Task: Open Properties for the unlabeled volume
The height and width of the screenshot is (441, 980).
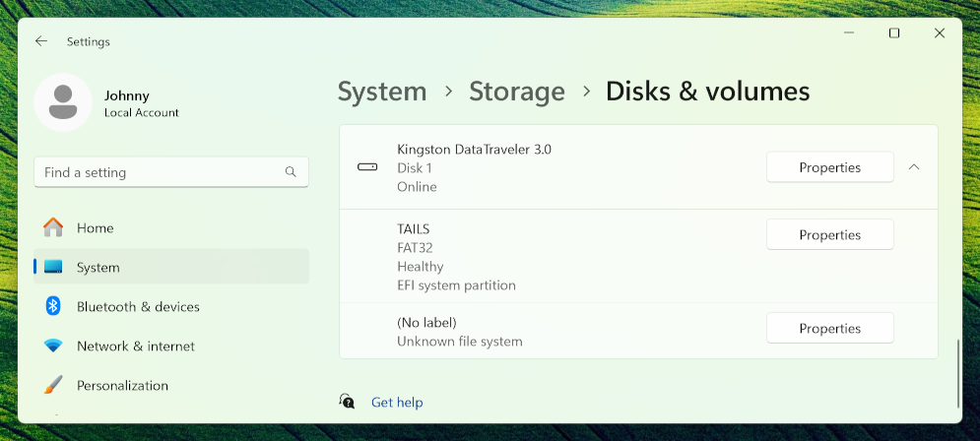Action: (x=829, y=328)
